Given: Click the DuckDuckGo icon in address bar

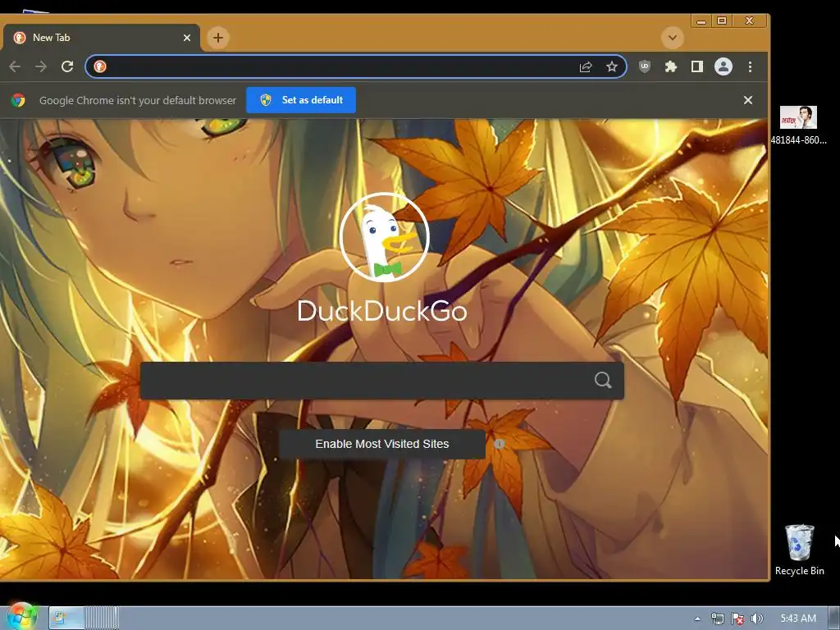Looking at the screenshot, I should [x=99, y=66].
